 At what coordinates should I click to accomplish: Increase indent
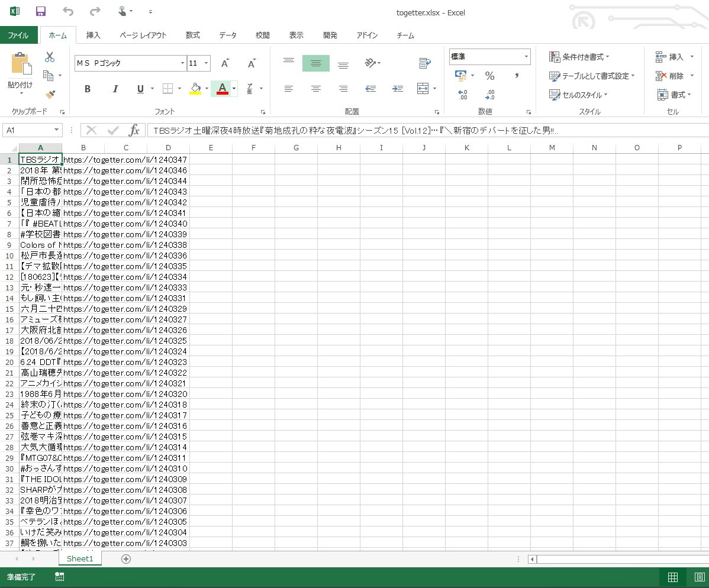click(398, 89)
